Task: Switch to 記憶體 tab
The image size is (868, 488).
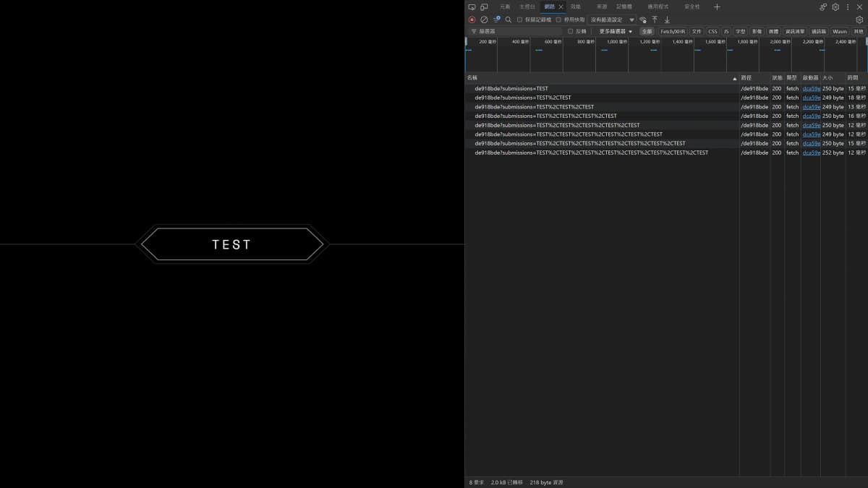Action: pos(624,7)
